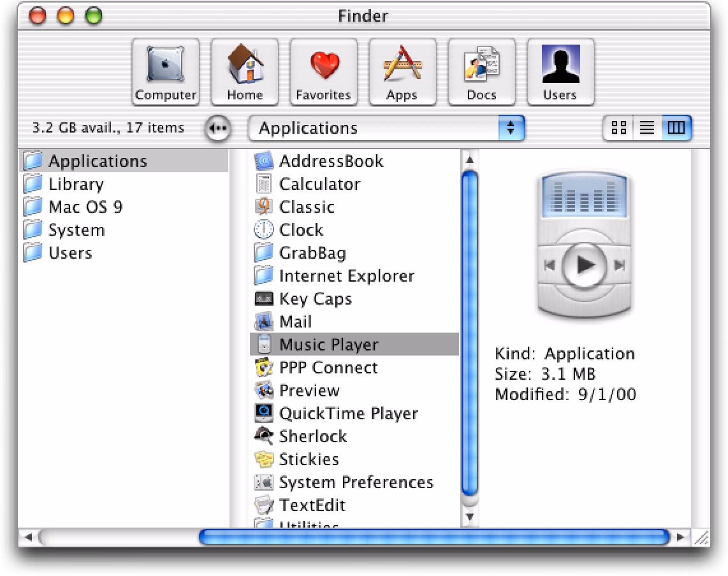Click the large Music Player preview icon
The image size is (728, 576).
pos(585,245)
